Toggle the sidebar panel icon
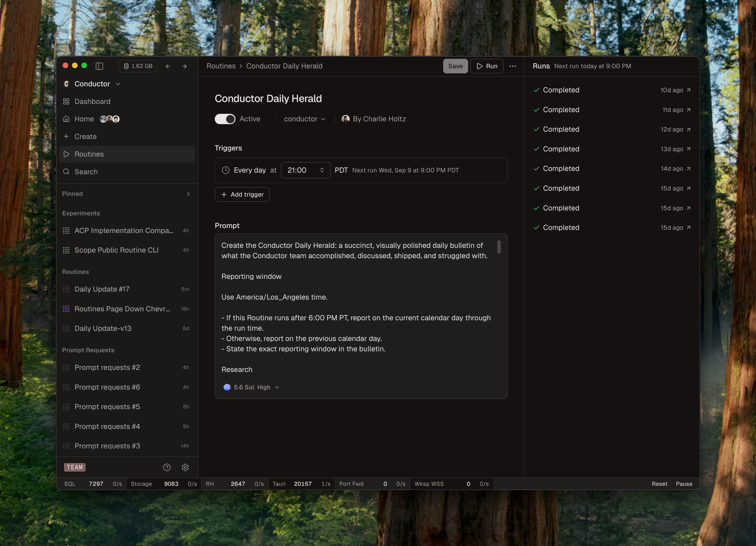This screenshot has width=756, height=546. point(99,66)
